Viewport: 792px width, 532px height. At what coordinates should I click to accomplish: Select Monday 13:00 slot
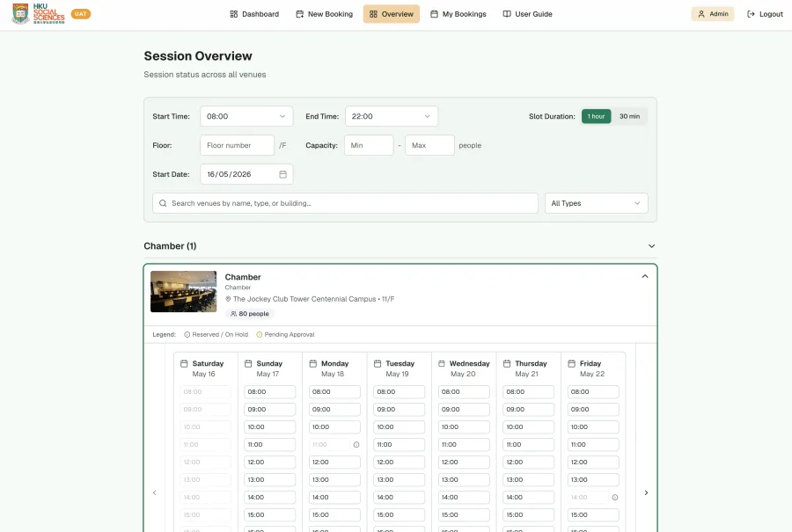click(334, 479)
